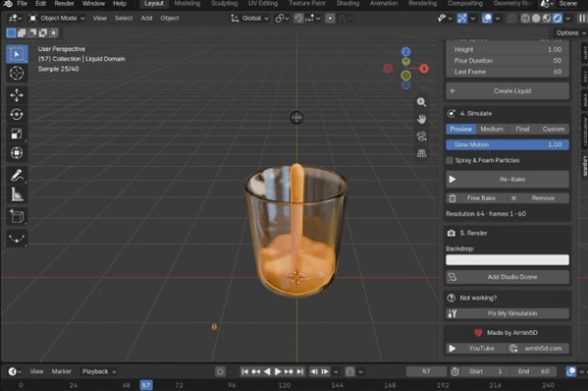This screenshot has width=588, height=391.
Task: Click the Start frame field
Action: (x=485, y=371)
